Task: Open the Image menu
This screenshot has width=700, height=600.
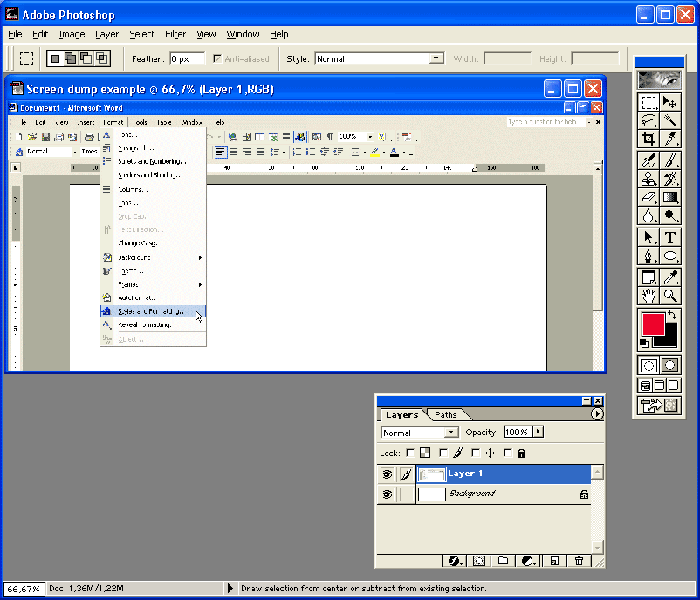Action: point(72,34)
